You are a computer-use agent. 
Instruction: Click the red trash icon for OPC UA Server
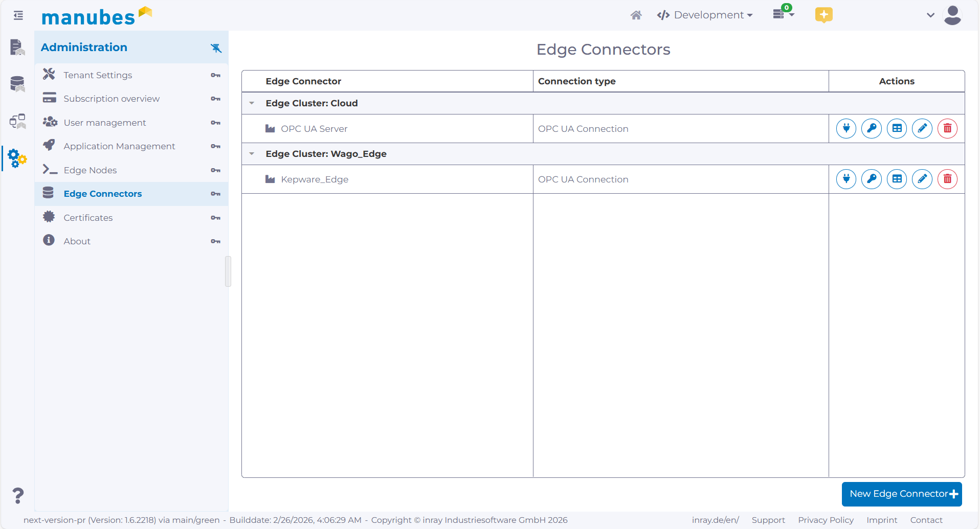pyautogui.click(x=948, y=128)
